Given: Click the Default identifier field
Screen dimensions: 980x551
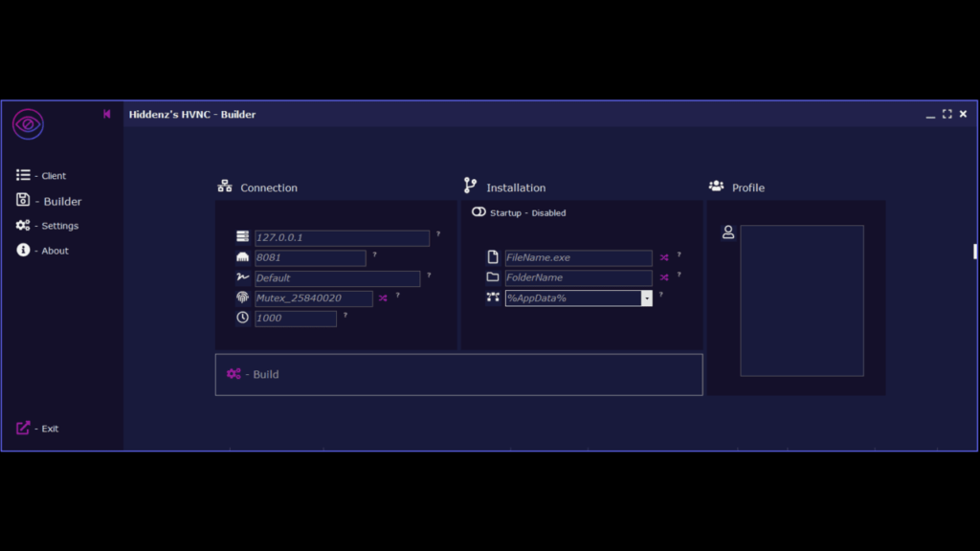Looking at the screenshot, I should [337, 278].
